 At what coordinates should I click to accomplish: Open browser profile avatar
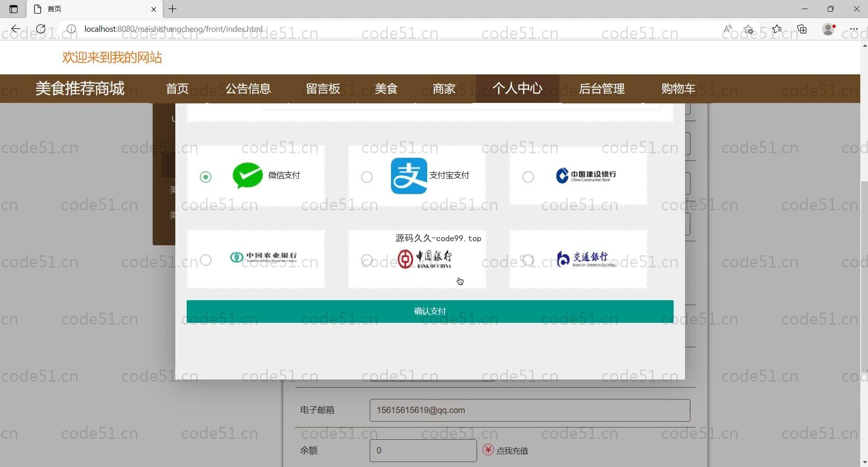pyautogui.click(x=829, y=29)
